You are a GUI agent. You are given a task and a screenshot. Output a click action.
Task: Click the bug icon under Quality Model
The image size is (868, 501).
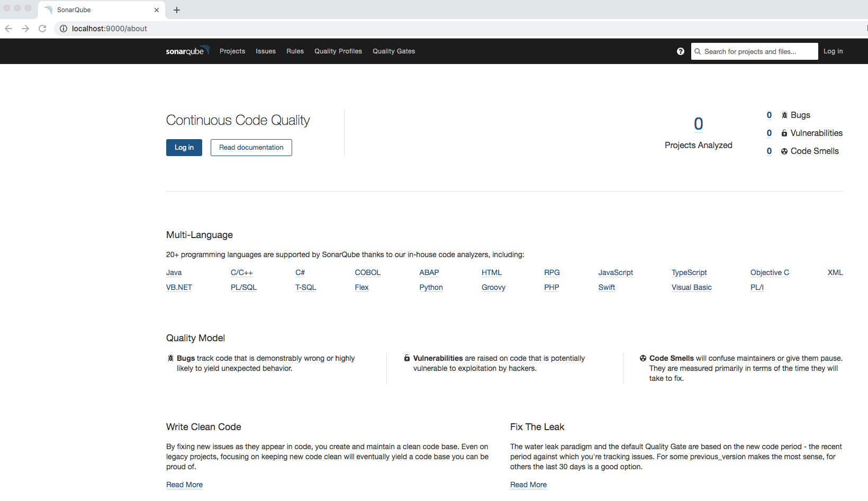pyautogui.click(x=170, y=358)
